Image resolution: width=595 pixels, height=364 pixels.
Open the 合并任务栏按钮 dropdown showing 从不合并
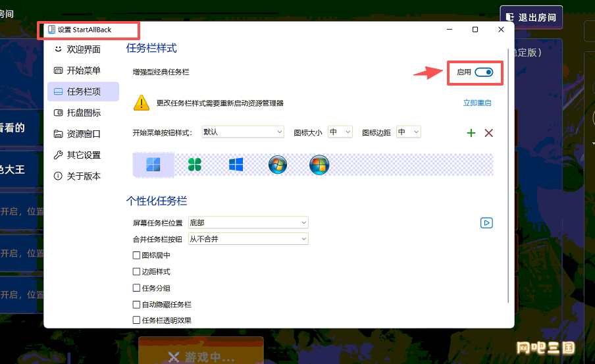(249, 239)
